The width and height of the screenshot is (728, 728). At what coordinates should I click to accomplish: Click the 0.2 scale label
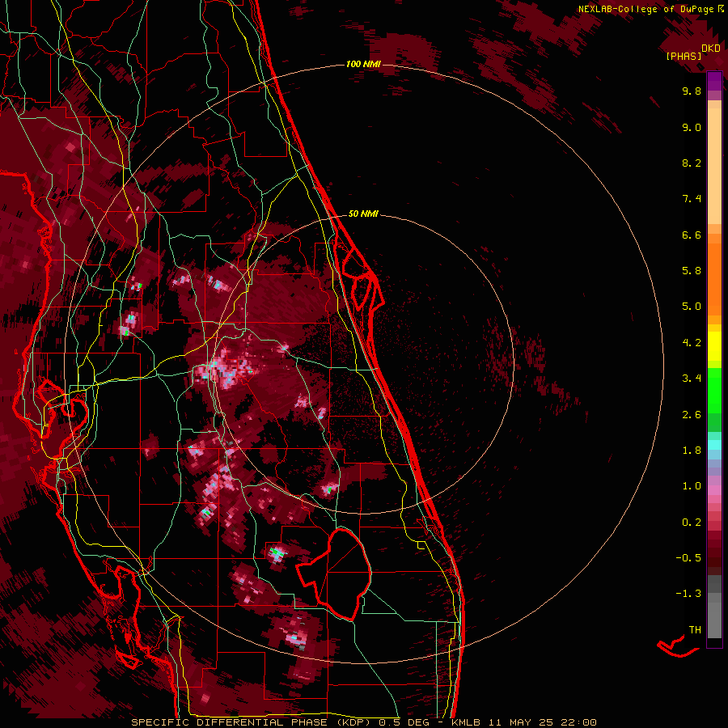coord(692,523)
